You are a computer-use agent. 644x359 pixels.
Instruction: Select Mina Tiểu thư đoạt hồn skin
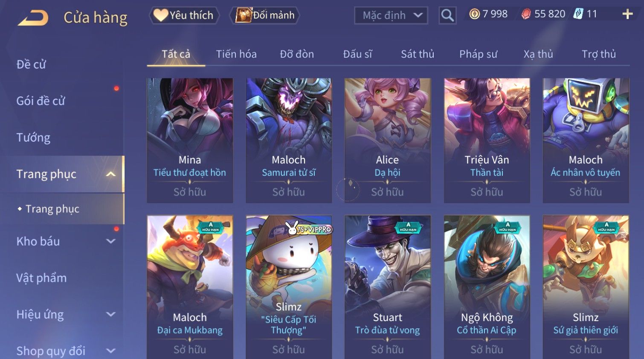pos(190,140)
